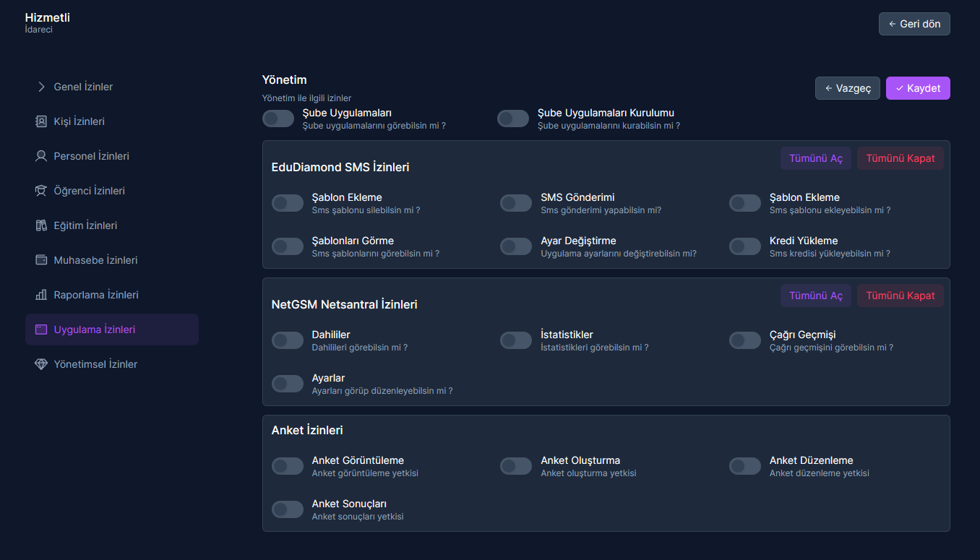Viewport: 980px width, 560px height.
Task: Enable the Çağrı Geçmişi toggle
Action: [x=745, y=340]
